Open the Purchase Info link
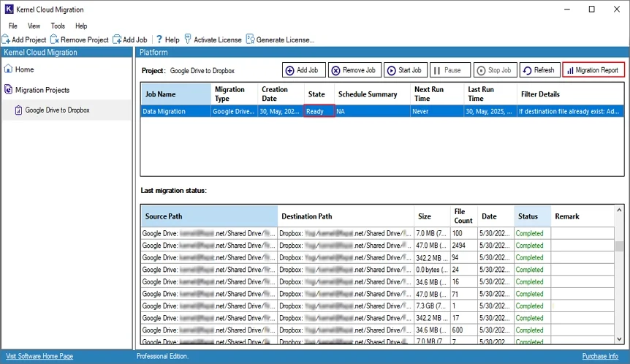630x364 pixels. (x=600, y=357)
